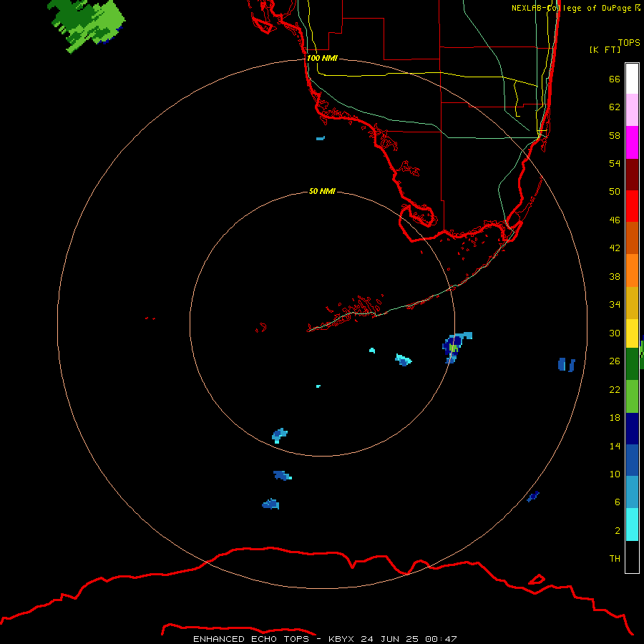This screenshot has height=644, width=644.
Task: Click the blue echo pair near the 100 NMI ring east
Action: point(567,364)
